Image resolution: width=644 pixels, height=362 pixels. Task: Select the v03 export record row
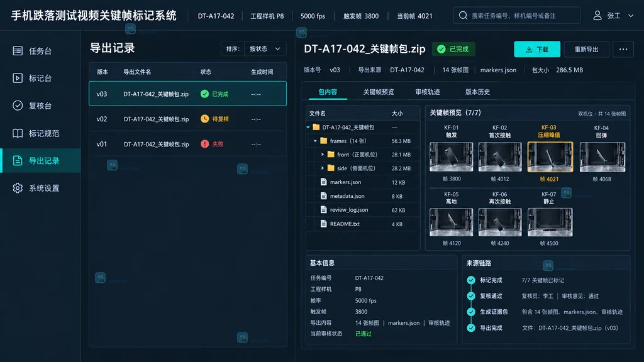pyautogui.click(x=187, y=94)
